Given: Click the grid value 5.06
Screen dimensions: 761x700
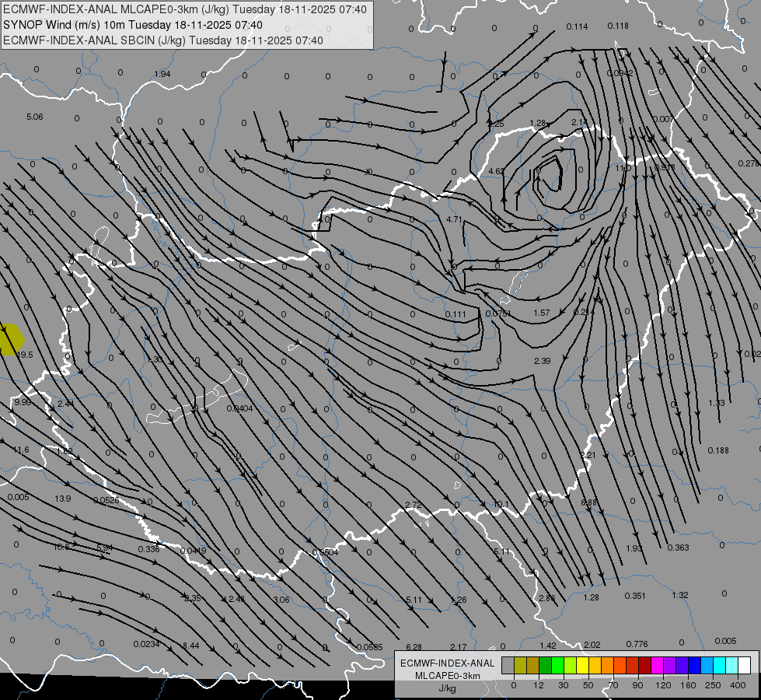Looking at the screenshot, I should point(34,117).
